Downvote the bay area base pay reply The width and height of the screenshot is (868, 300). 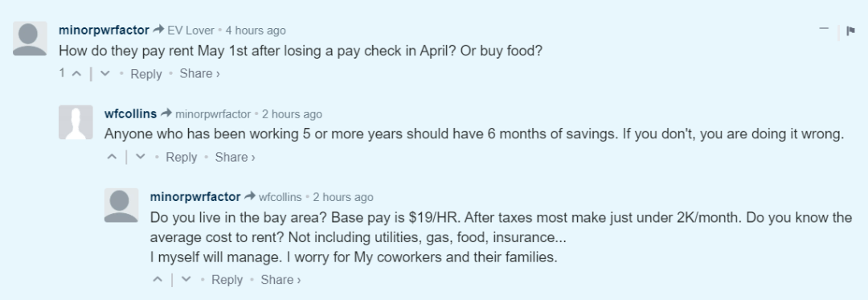[x=186, y=280]
